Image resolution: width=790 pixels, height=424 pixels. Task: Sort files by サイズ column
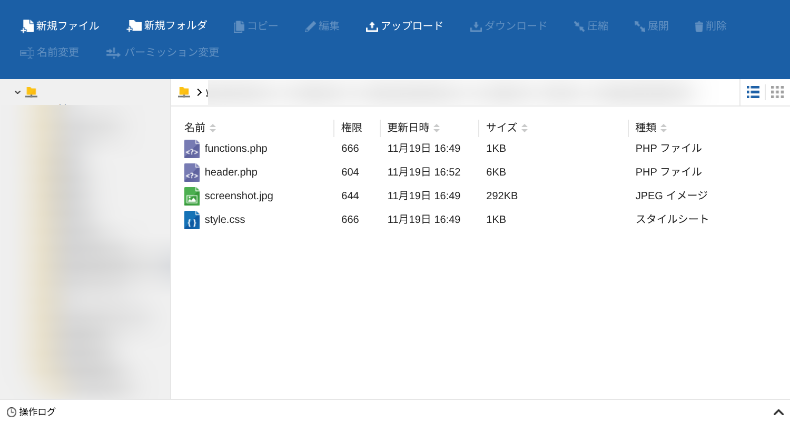(x=524, y=128)
